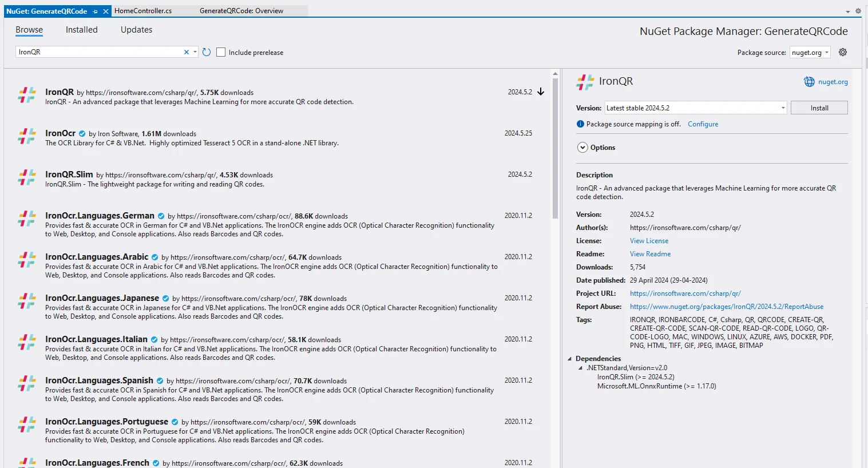Expand the Options section

582,148
